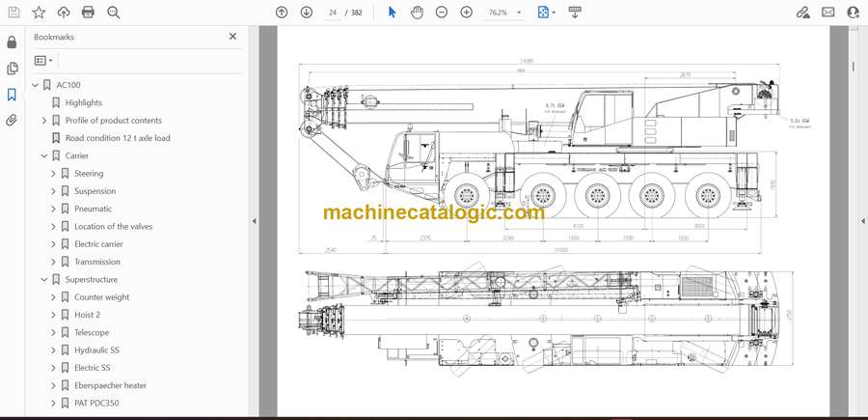Image resolution: width=868 pixels, height=420 pixels.
Task: Collapse the Superstructure bookmark section
Action: [x=44, y=280]
